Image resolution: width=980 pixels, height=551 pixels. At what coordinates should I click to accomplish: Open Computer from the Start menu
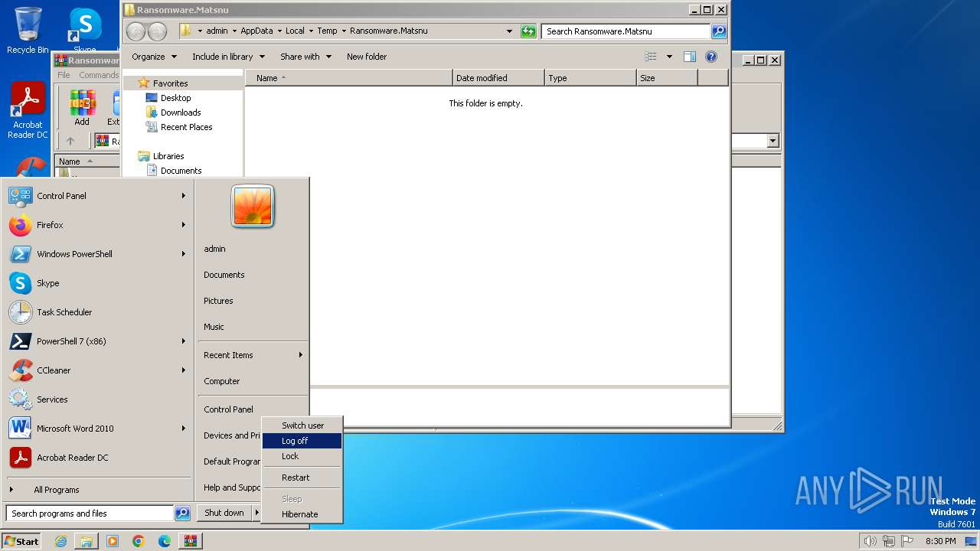(x=221, y=381)
